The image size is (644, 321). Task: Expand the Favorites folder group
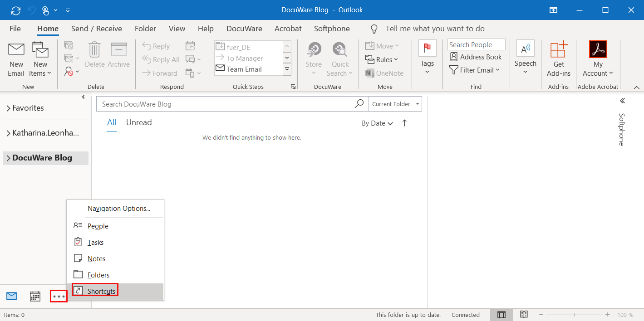click(8, 108)
